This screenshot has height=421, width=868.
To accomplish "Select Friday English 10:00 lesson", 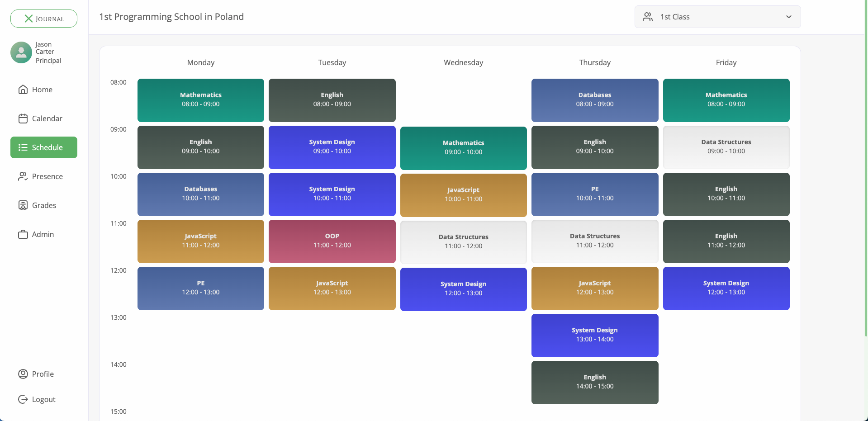I will (726, 194).
